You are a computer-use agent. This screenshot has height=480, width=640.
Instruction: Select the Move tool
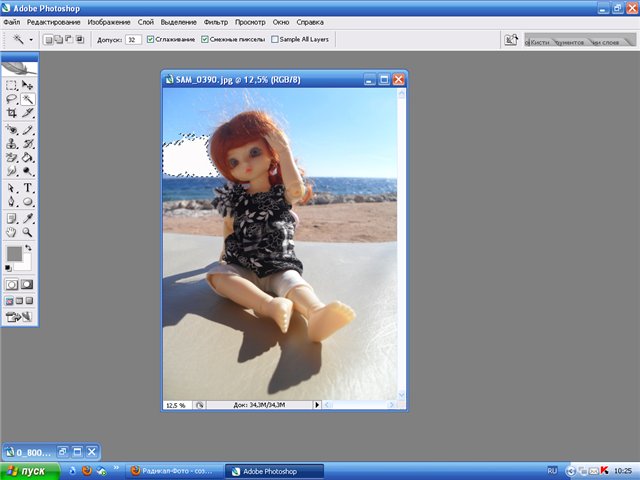(28, 86)
